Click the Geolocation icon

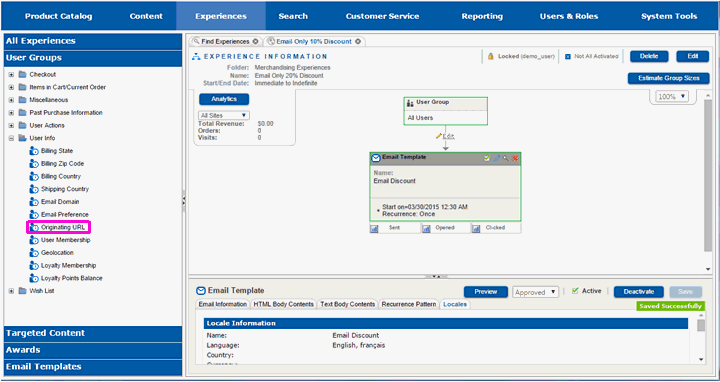(34, 253)
